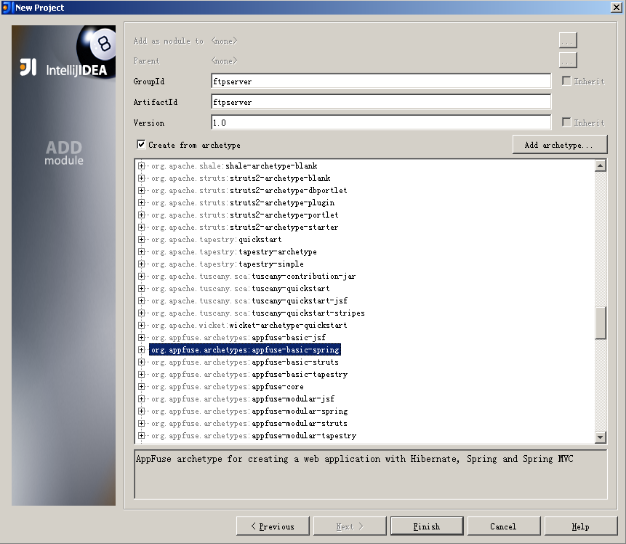Select tuscany-quickstart-stripes archetype
Screen dimensions: 626x544
click(258, 313)
